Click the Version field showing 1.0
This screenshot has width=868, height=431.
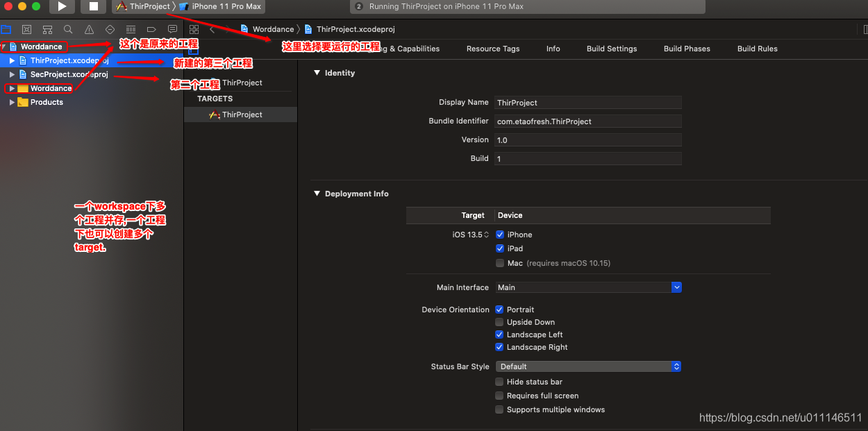(x=588, y=140)
